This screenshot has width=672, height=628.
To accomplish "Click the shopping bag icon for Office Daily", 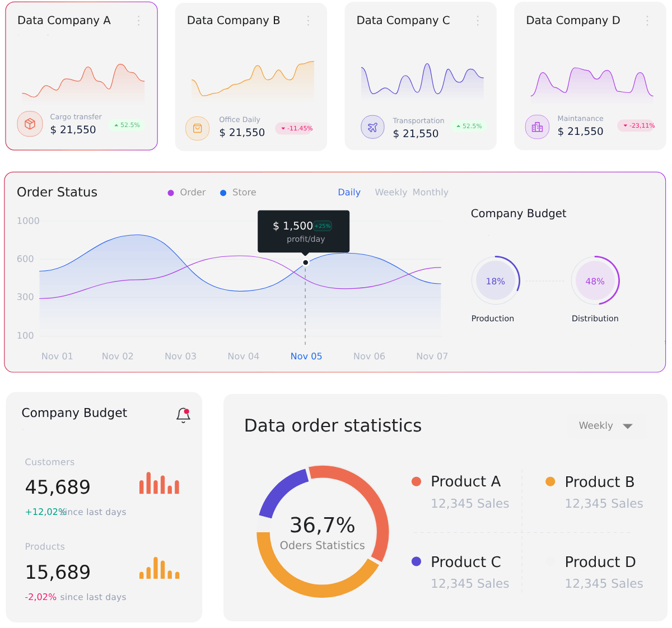I will click(197, 129).
